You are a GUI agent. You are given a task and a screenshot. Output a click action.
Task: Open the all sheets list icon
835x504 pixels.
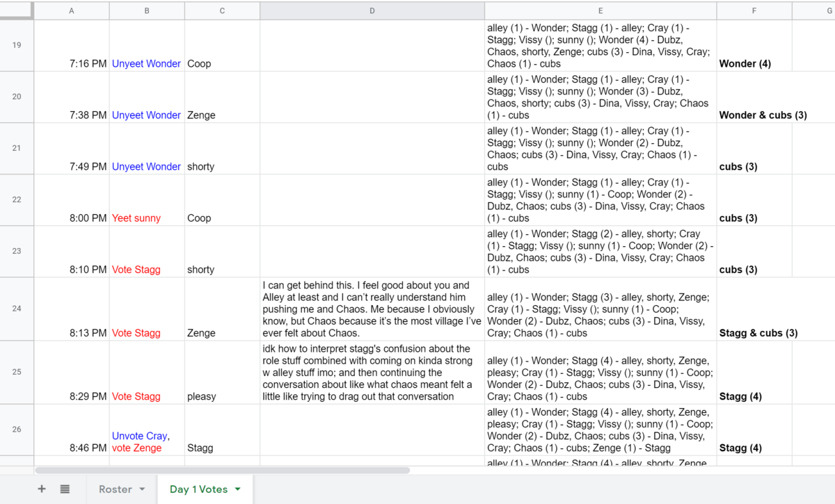65,489
